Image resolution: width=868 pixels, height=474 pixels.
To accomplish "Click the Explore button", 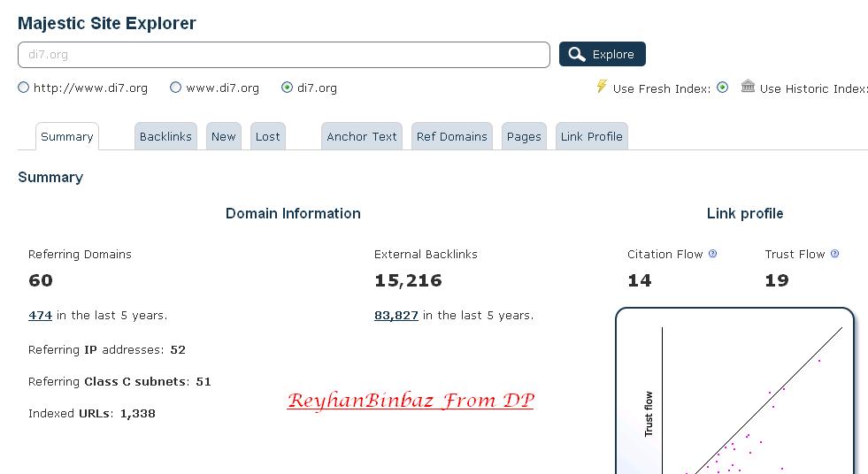I will 603,54.
